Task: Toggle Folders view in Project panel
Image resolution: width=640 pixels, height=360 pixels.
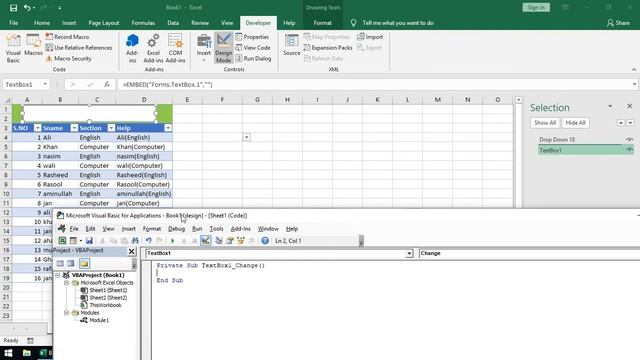Action: point(84,263)
